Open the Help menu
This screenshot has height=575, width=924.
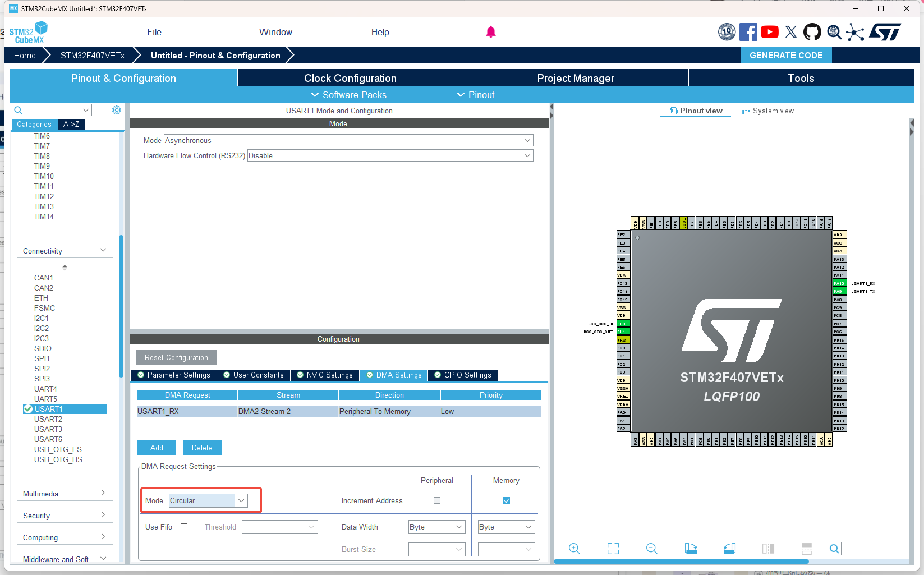pyautogui.click(x=380, y=32)
